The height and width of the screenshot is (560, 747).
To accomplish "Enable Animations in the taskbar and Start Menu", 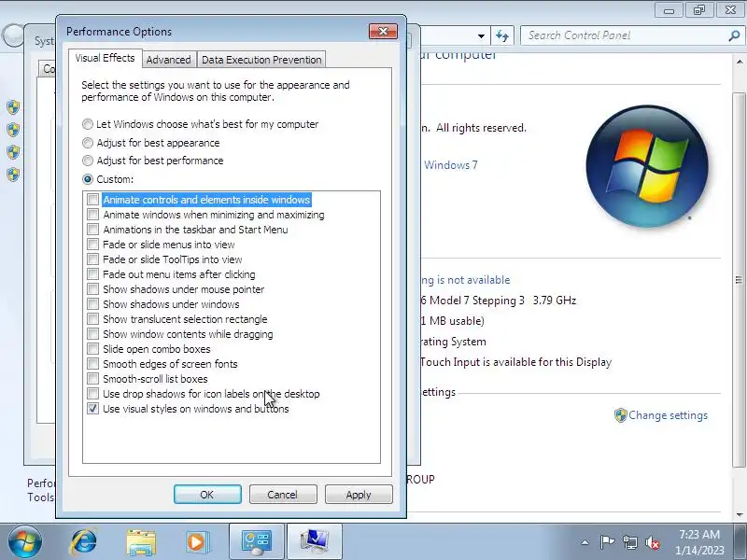I will click(x=92, y=230).
